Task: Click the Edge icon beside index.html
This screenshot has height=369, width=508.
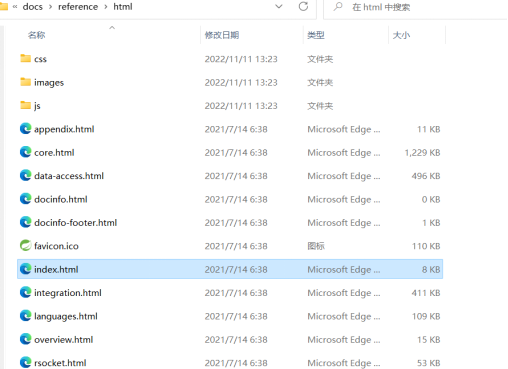Action: [x=25, y=269]
